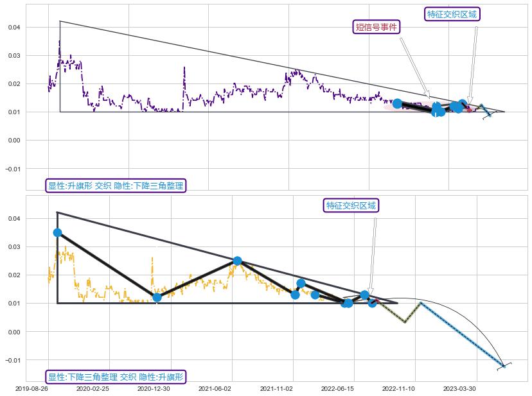Click the 2021-06-02 x-axis date label

[215, 388]
